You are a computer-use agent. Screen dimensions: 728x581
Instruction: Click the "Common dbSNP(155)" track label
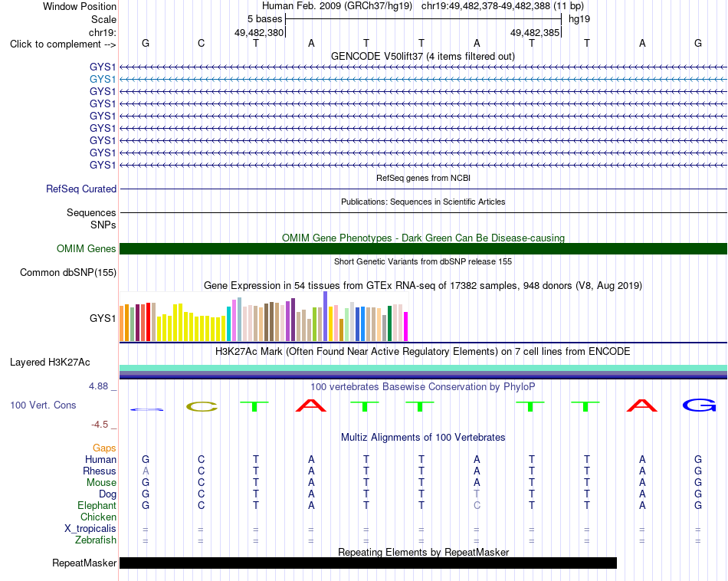[68, 273]
